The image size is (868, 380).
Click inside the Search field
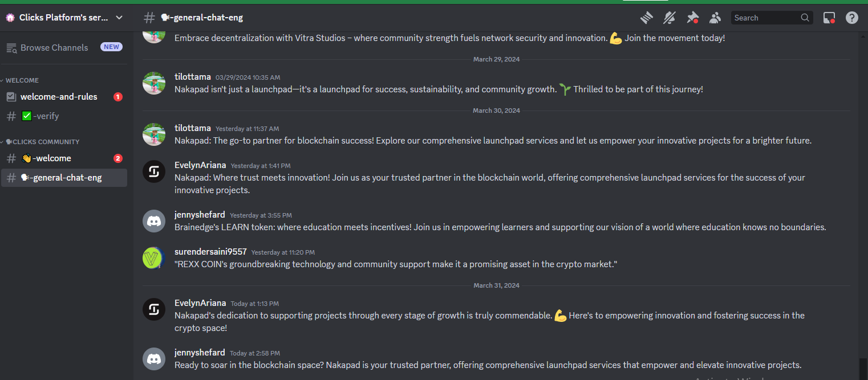(x=765, y=18)
